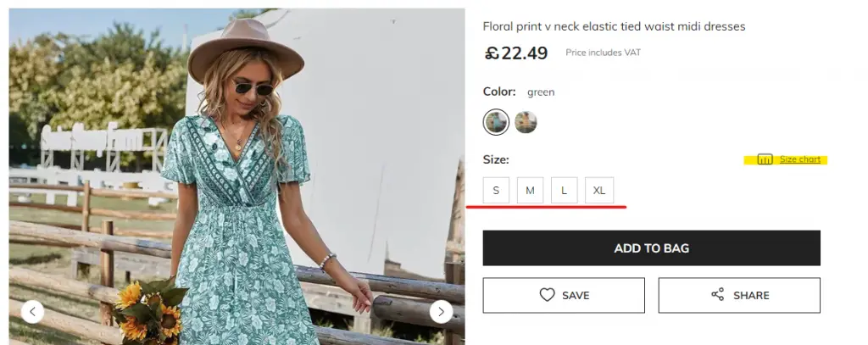Screen dimensions: 868x345
Task: Show the next product photo arrow
Action: click(441, 312)
